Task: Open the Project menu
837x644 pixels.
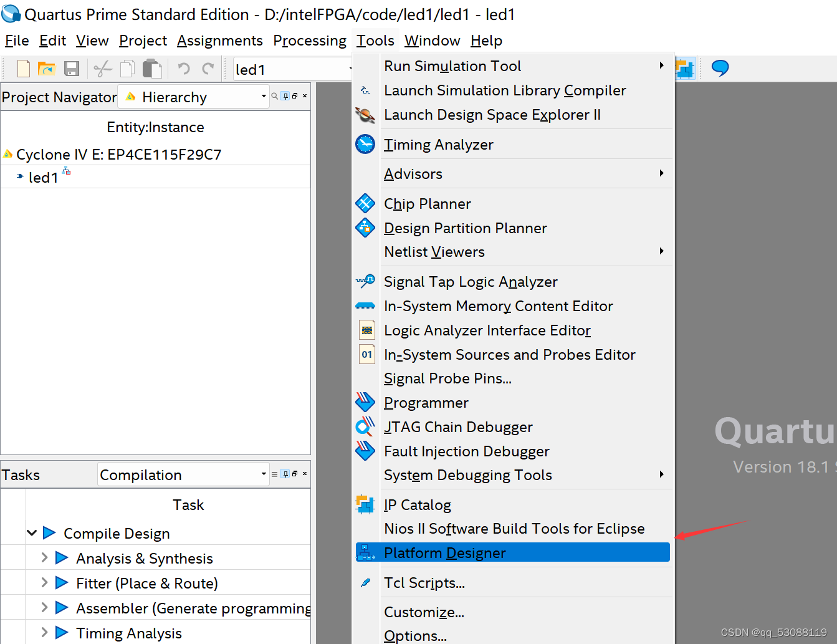Action: [x=143, y=41]
